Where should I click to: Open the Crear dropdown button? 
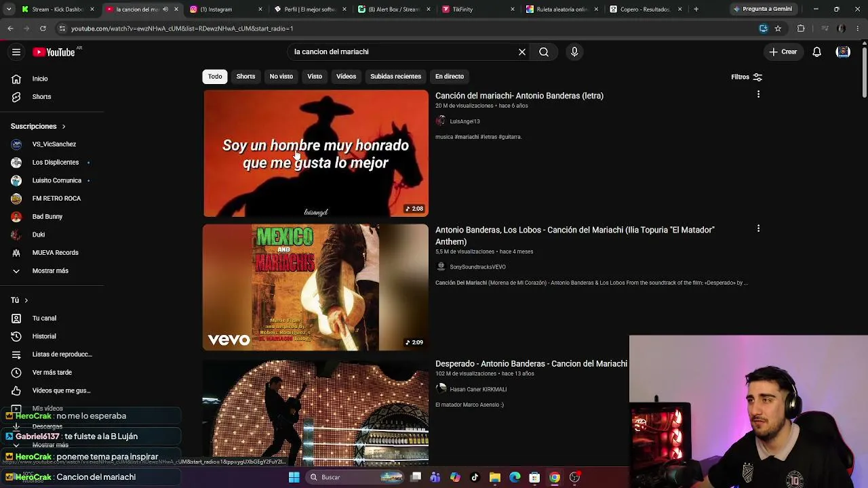point(783,52)
